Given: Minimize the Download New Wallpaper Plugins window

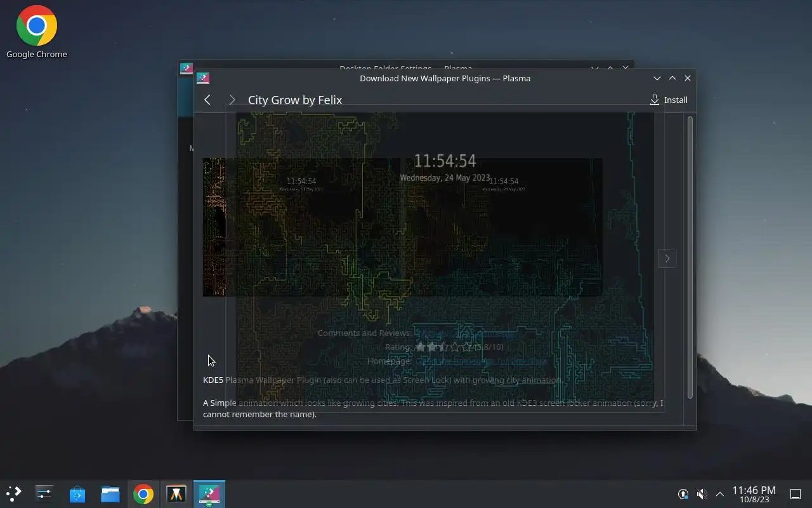Looking at the screenshot, I should 657,78.
